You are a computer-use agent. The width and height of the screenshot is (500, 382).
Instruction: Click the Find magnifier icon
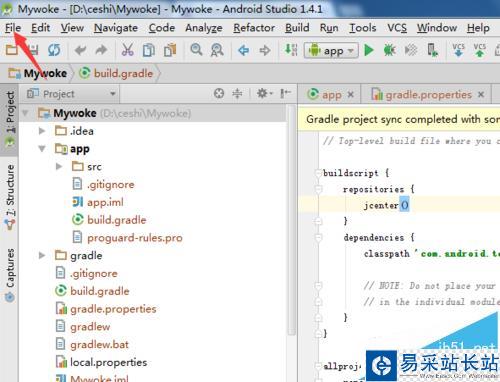click(196, 50)
